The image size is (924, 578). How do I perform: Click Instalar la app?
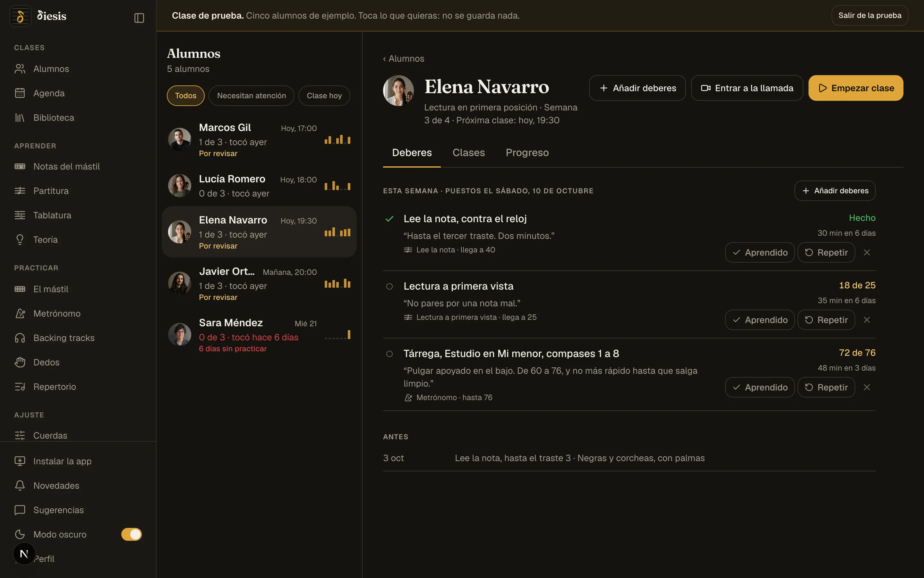coord(78,461)
